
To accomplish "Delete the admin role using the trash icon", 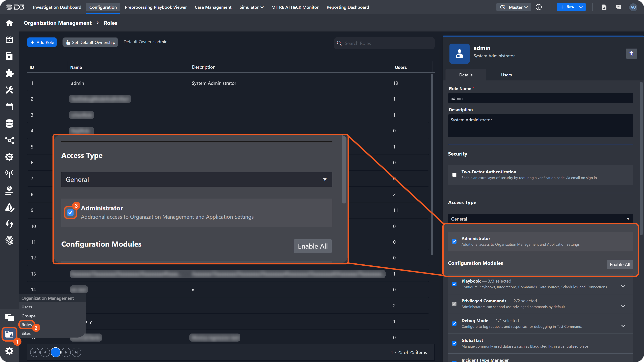I will (631, 54).
